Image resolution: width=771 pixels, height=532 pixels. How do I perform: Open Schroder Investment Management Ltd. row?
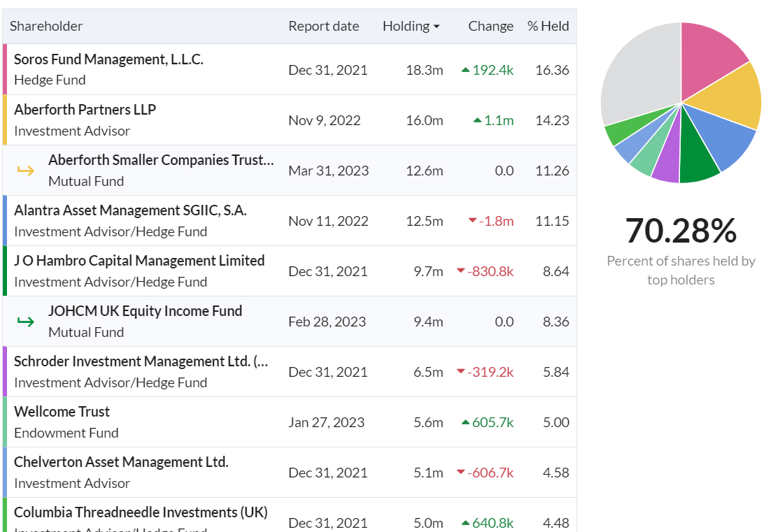pyautogui.click(x=290, y=372)
